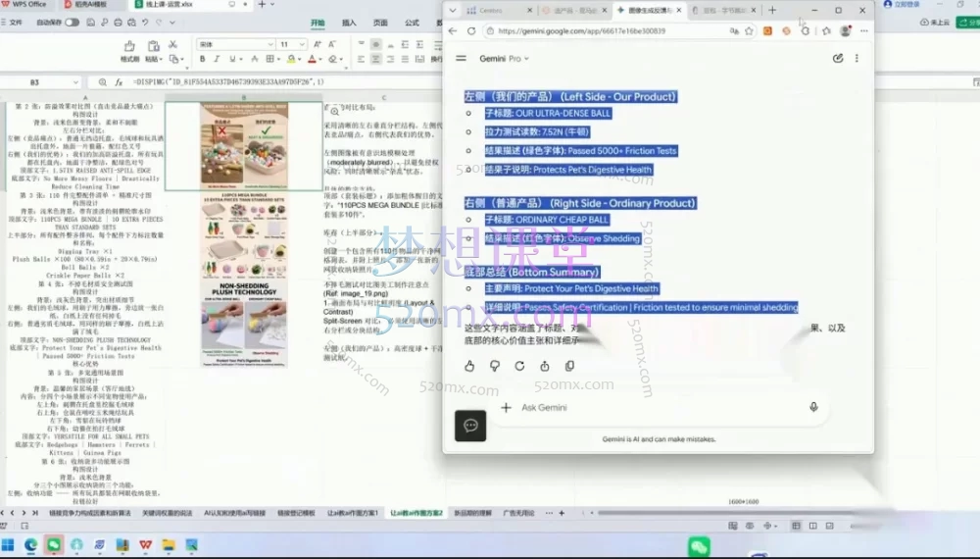Click the browser back arrow

[x=453, y=30]
